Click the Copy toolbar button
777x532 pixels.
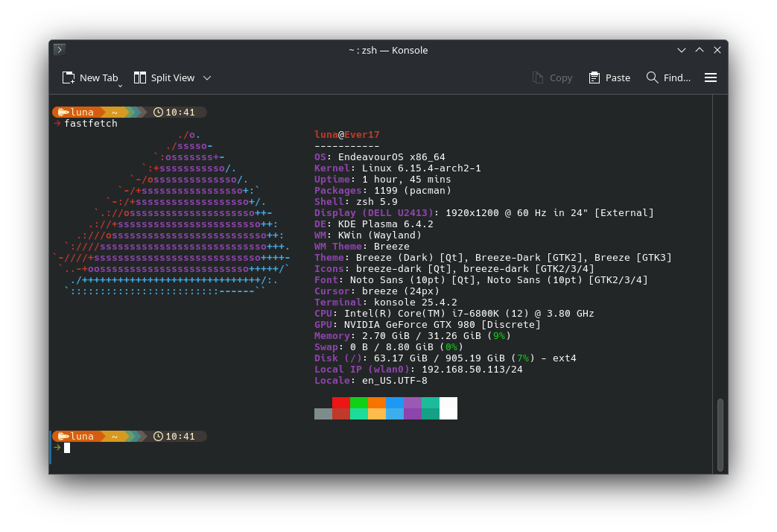click(552, 77)
